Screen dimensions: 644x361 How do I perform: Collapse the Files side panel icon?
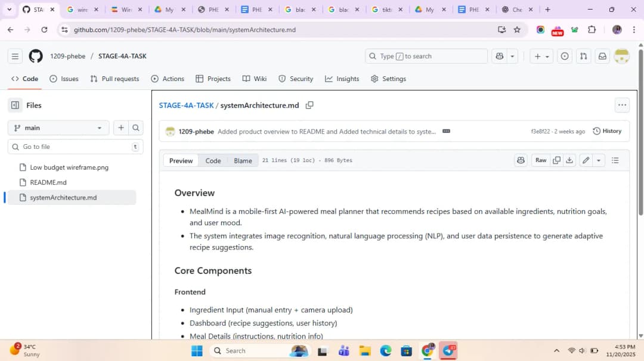[15, 105]
